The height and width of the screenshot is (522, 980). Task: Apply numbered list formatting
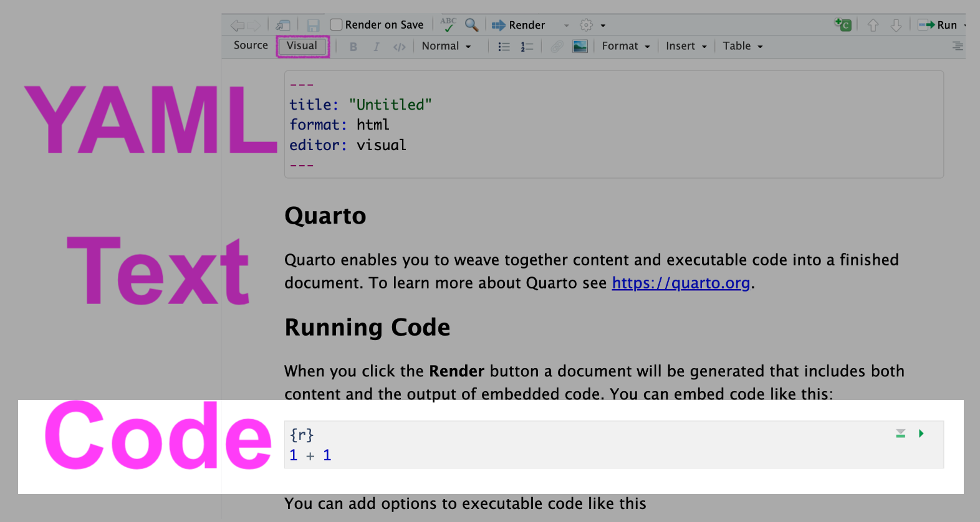pyautogui.click(x=527, y=46)
